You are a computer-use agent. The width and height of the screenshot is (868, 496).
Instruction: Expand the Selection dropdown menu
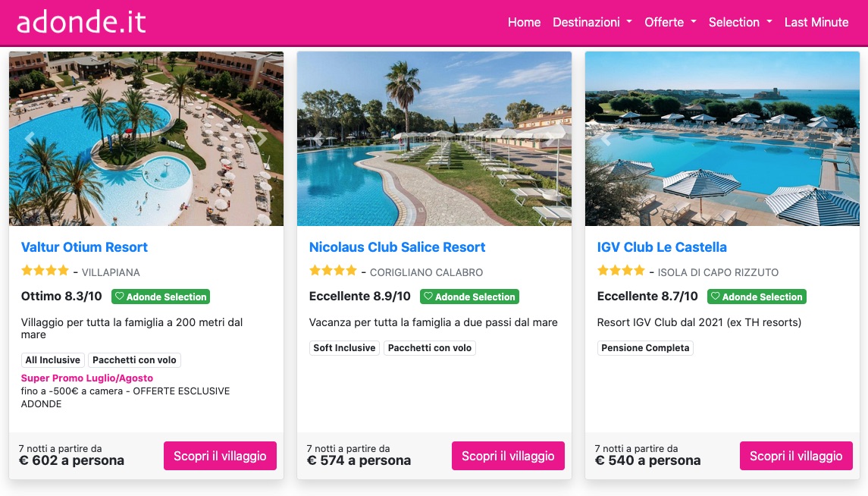(740, 22)
